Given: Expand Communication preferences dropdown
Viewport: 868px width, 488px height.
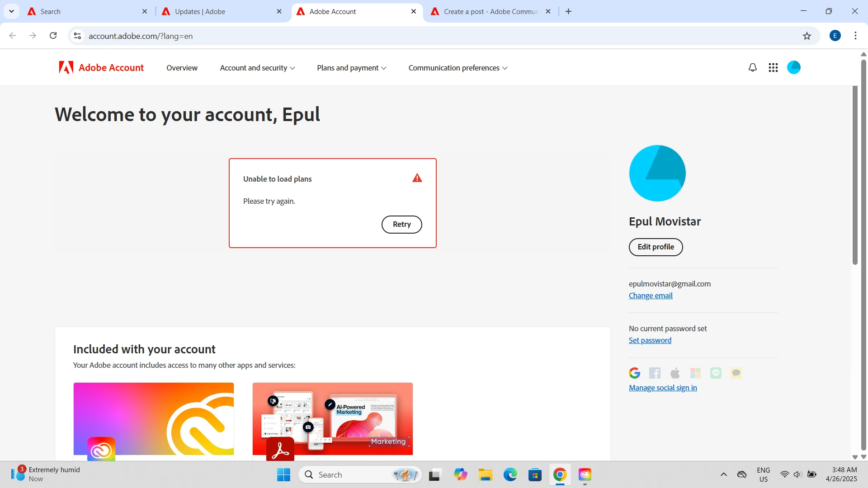Looking at the screenshot, I should click(458, 68).
